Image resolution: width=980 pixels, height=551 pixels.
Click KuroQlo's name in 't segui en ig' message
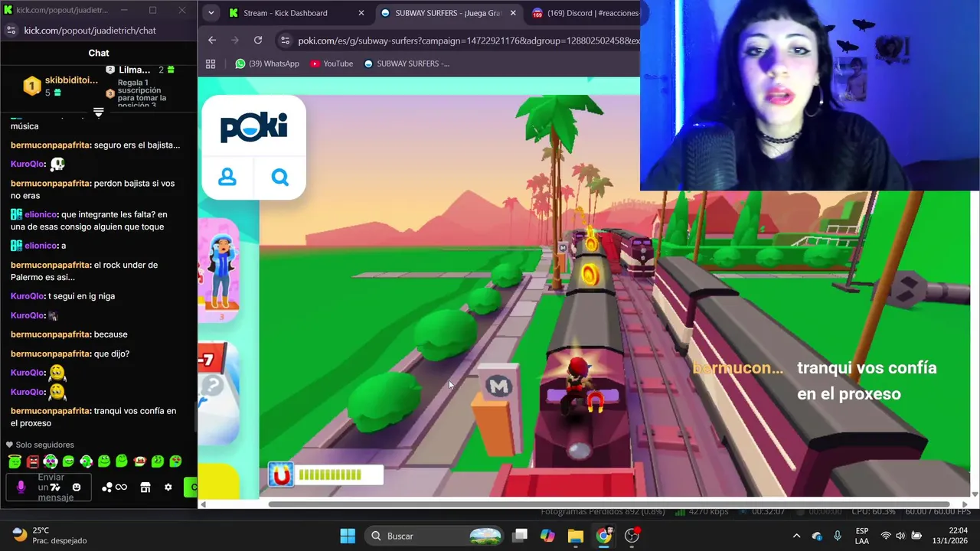(28, 296)
